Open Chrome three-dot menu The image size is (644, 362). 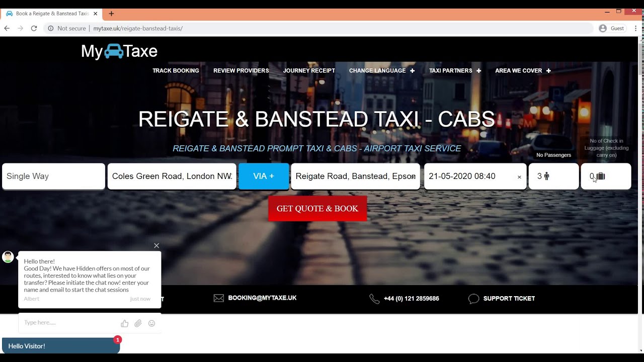click(636, 28)
